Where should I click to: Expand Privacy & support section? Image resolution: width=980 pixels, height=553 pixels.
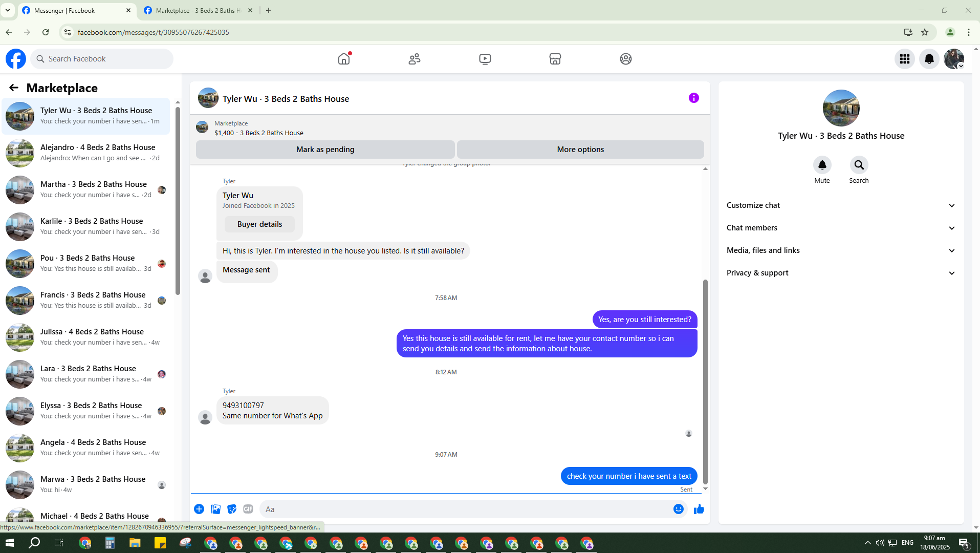841,273
